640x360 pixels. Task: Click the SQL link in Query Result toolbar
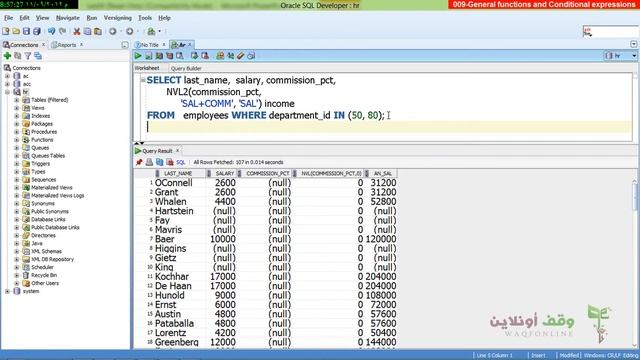[180, 162]
